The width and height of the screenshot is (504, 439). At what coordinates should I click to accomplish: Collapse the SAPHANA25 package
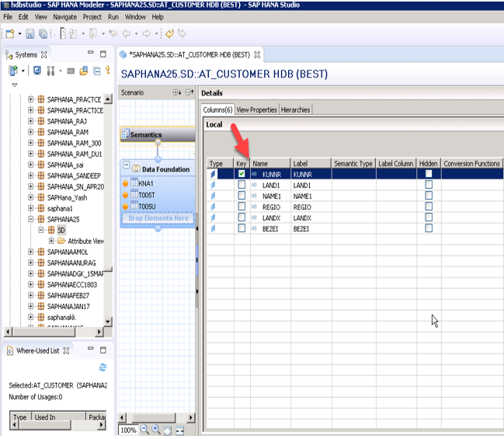(30, 219)
